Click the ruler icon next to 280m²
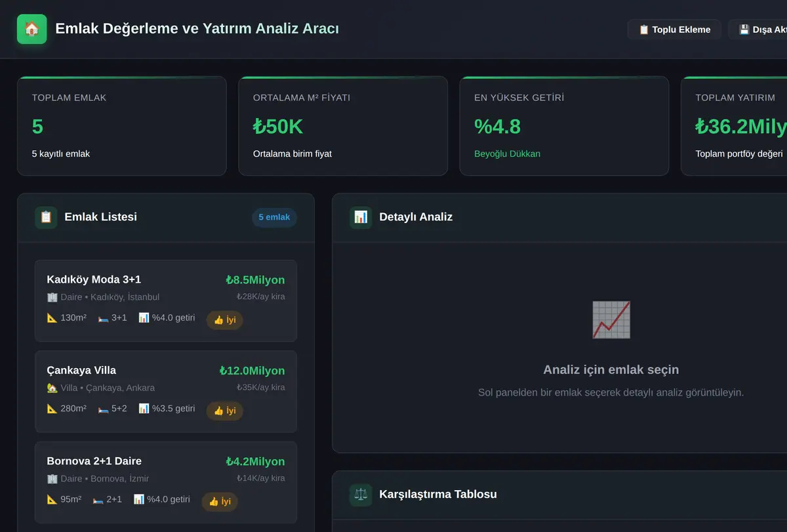 [x=52, y=409]
